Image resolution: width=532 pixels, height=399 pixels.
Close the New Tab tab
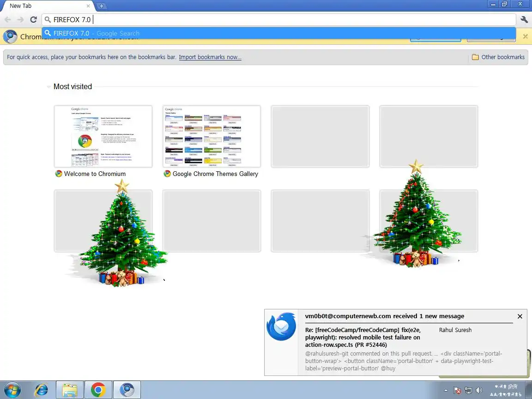pyautogui.click(x=88, y=6)
